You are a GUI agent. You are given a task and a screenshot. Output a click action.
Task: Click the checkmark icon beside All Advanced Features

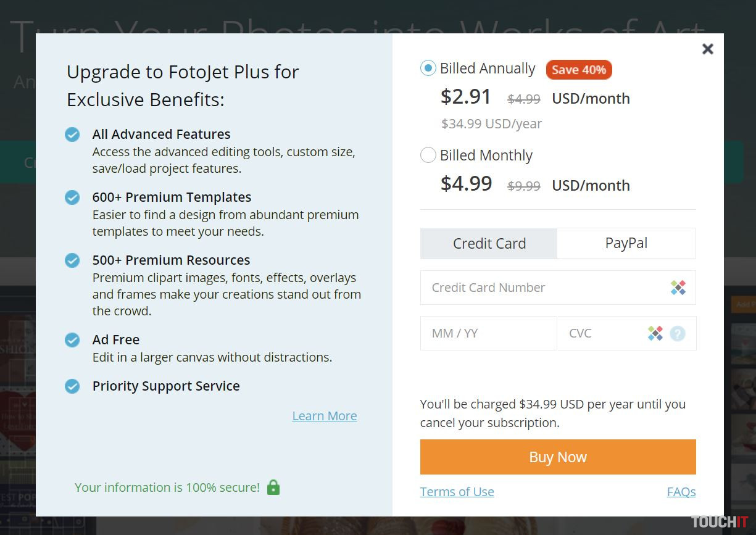pyautogui.click(x=72, y=135)
